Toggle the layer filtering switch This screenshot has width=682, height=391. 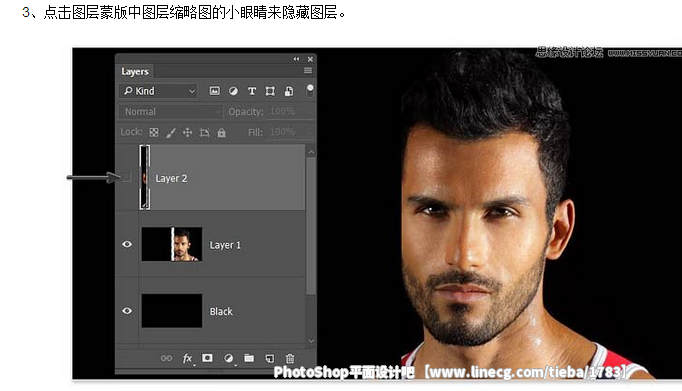[x=310, y=90]
